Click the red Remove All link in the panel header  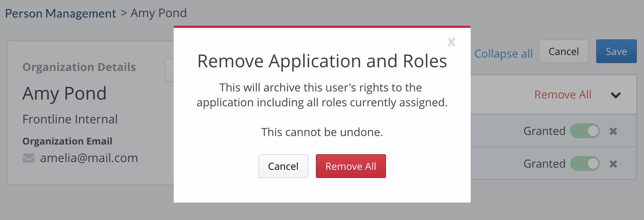click(x=563, y=95)
